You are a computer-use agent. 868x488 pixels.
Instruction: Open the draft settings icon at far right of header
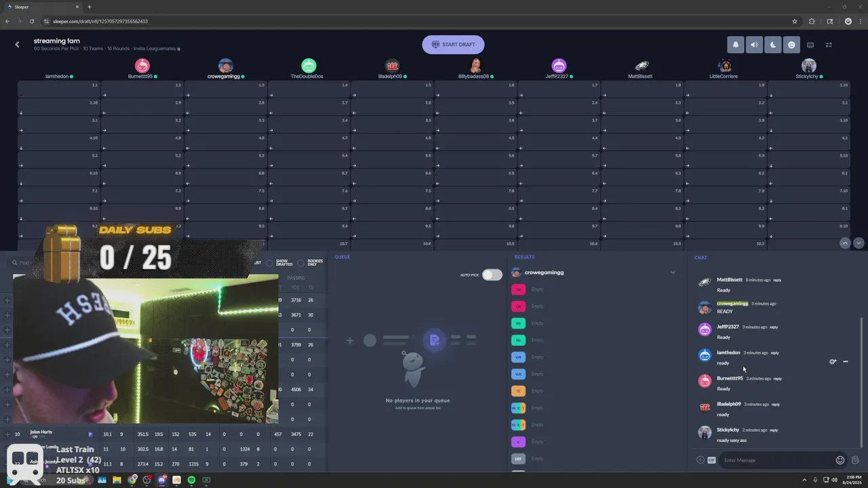pyautogui.click(x=829, y=45)
